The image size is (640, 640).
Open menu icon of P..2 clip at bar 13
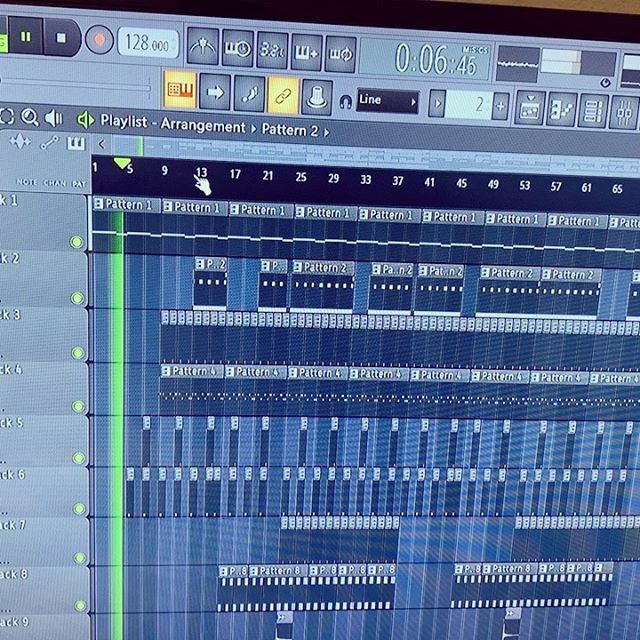(200, 264)
